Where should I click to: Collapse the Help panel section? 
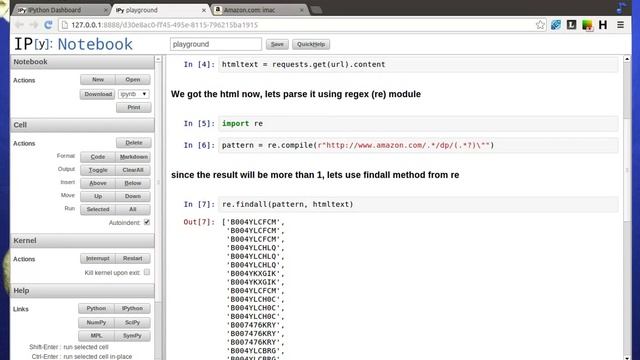(82, 291)
